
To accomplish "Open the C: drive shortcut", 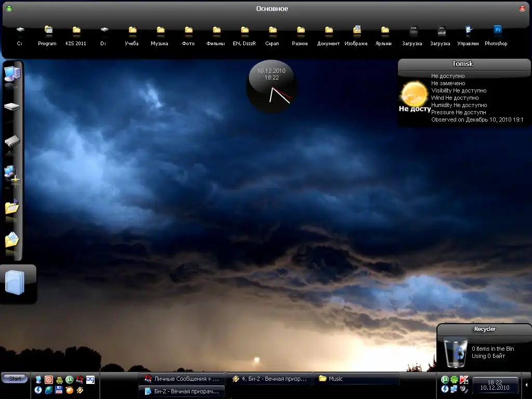I will (20, 31).
